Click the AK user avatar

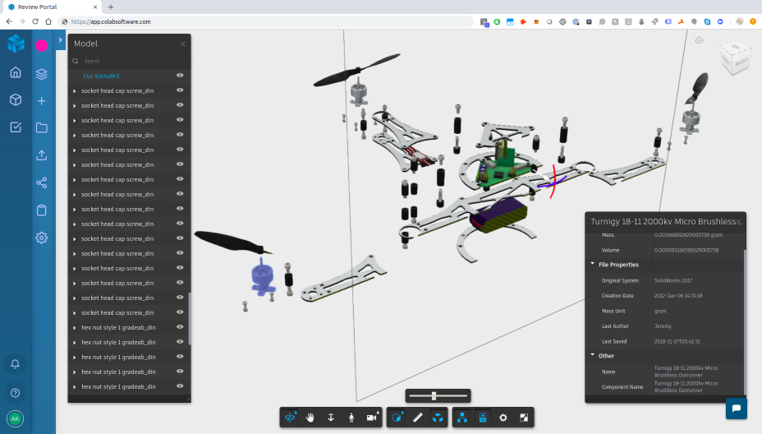point(15,418)
